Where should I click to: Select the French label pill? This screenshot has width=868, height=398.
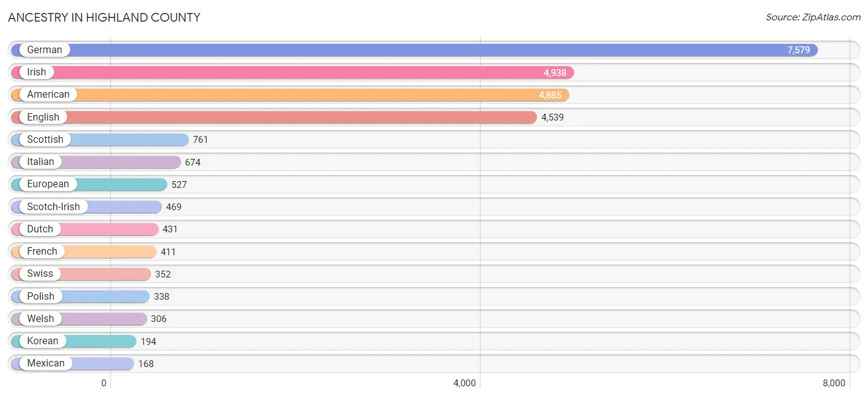click(42, 252)
